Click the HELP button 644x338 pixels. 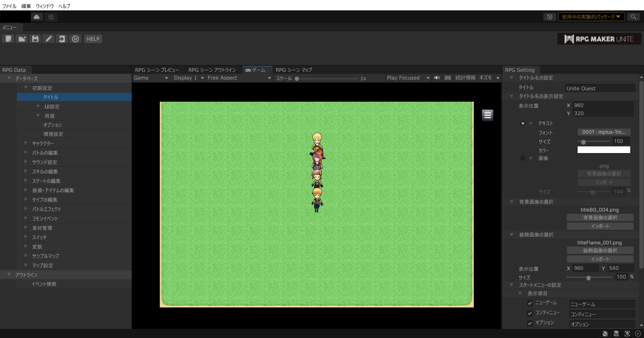93,39
